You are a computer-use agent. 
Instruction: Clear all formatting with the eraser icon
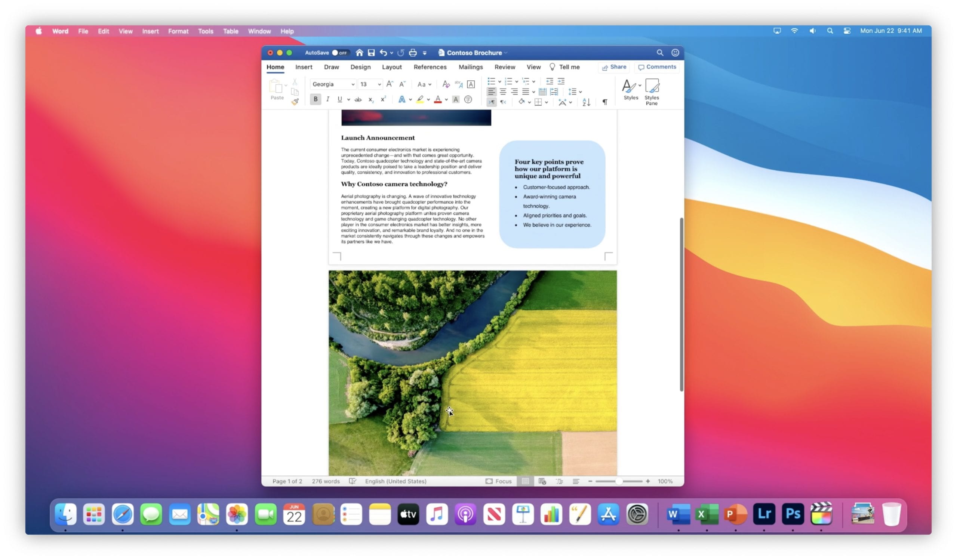coord(446,84)
